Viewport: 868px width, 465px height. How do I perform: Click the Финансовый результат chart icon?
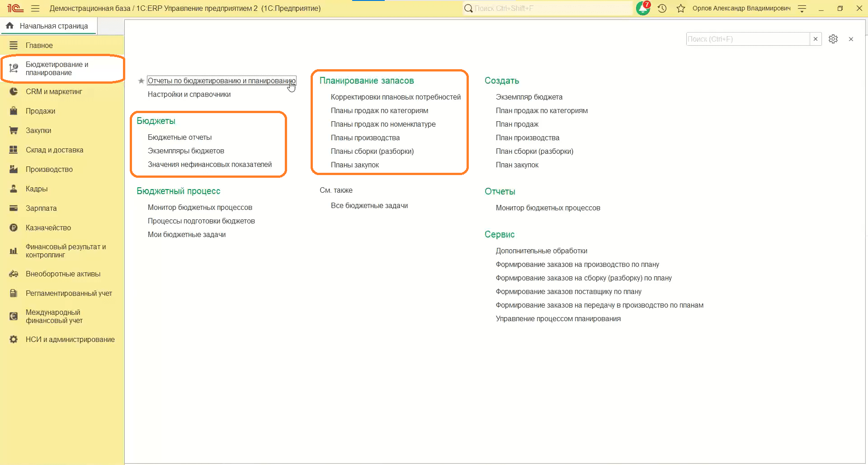click(14, 251)
